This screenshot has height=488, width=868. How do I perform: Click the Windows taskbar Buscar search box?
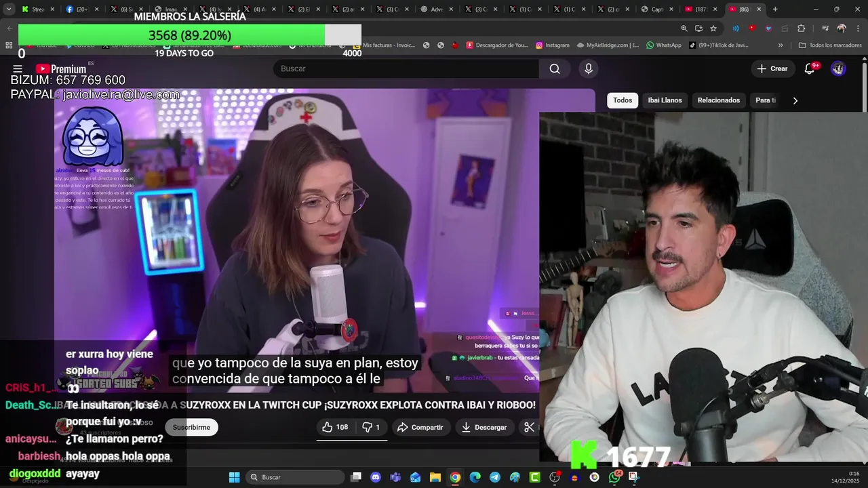coord(294,477)
